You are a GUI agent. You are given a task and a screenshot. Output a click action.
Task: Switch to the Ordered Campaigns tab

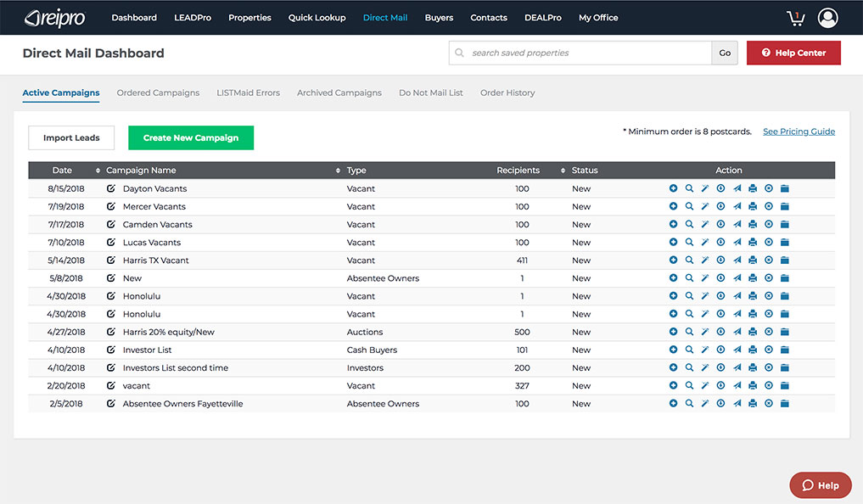[x=158, y=92]
